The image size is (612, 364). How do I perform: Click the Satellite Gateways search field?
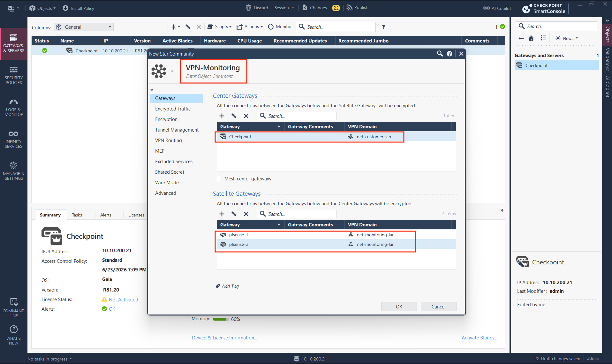tap(297, 214)
